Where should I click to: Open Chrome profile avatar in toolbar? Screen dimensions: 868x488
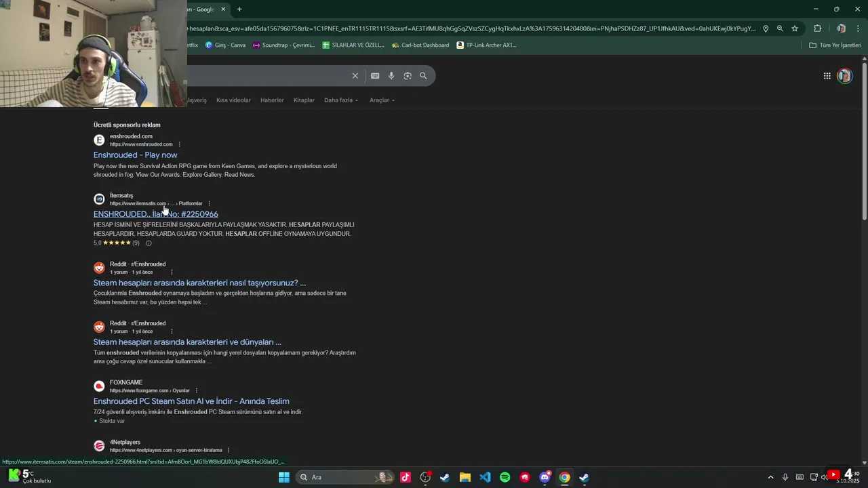(x=841, y=28)
